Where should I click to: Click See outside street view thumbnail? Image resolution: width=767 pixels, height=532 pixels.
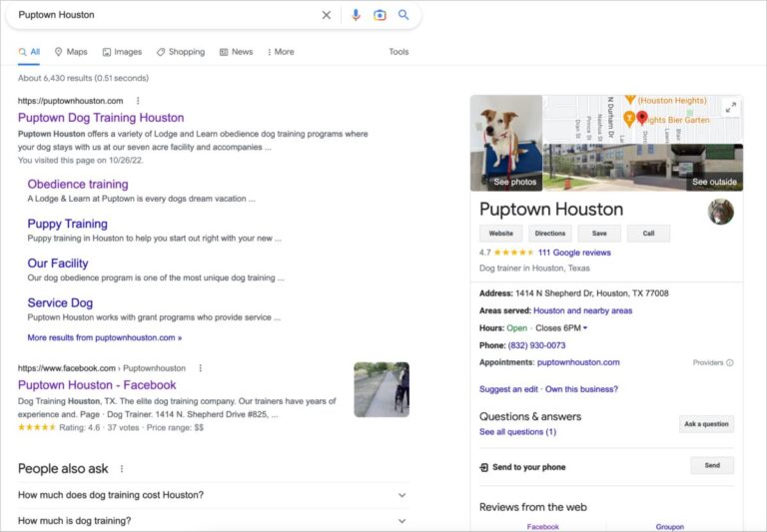point(643,168)
